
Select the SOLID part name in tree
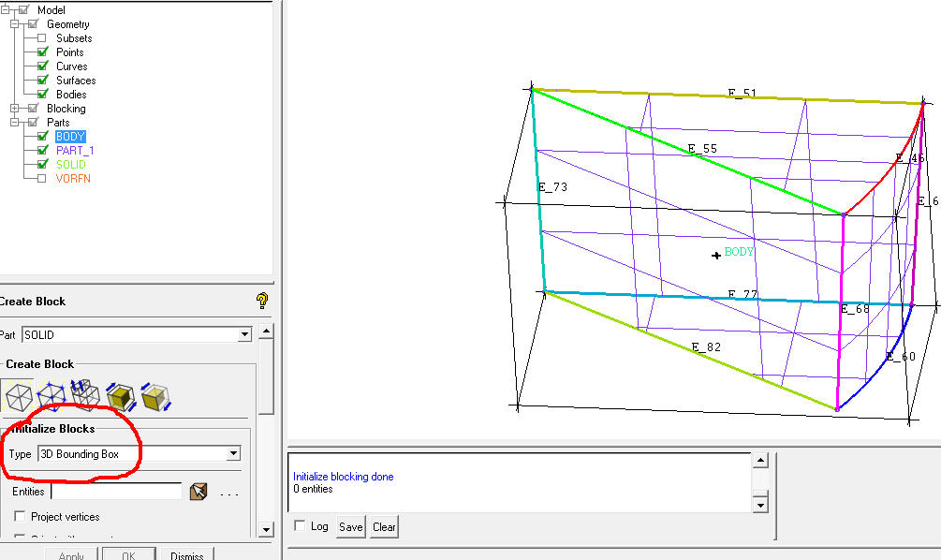coord(71,165)
